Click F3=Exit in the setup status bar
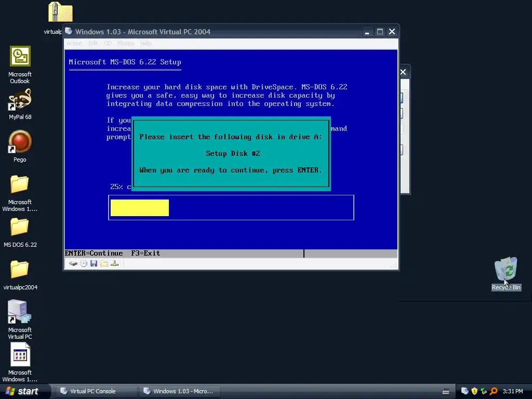 [145, 253]
